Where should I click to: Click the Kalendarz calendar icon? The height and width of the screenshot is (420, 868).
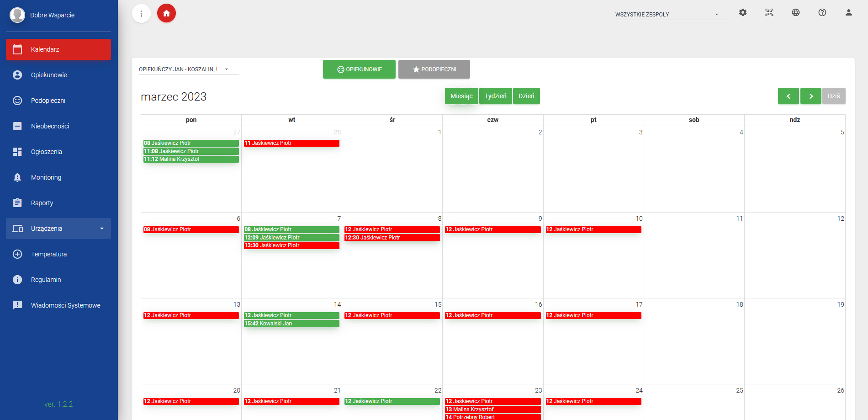click(17, 49)
